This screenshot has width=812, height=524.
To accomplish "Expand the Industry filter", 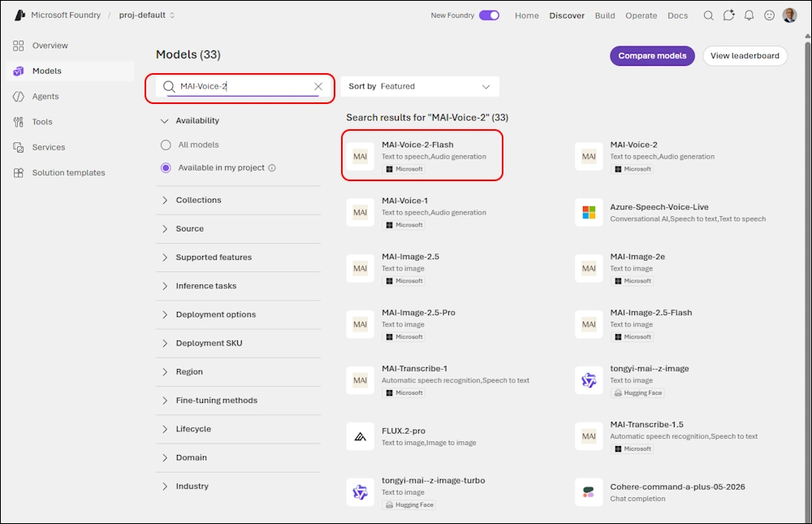I will [238, 486].
